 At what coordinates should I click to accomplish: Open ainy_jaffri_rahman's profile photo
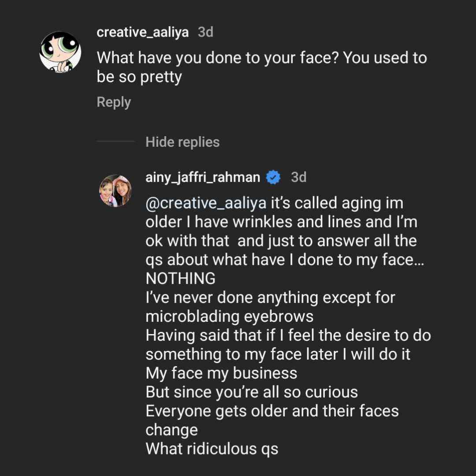115,191
